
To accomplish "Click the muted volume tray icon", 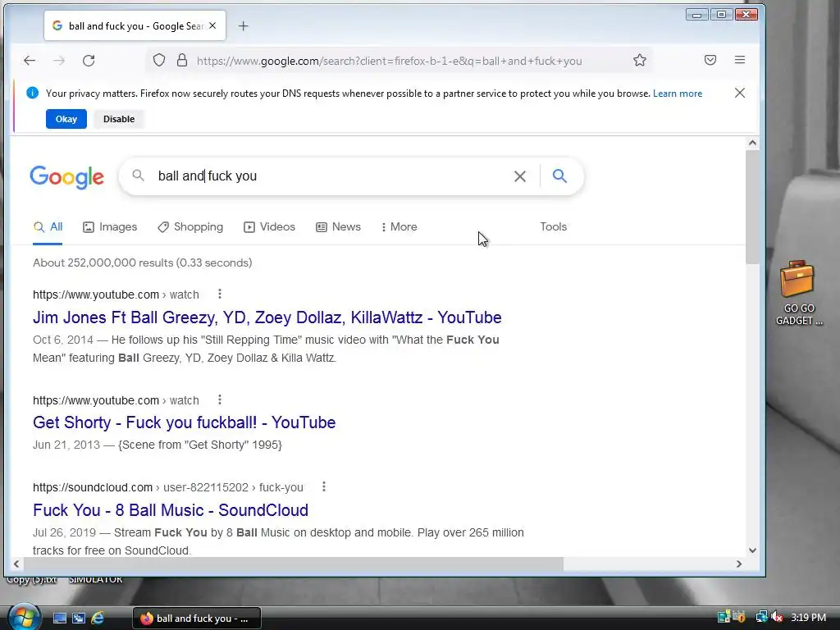I will [777, 618].
